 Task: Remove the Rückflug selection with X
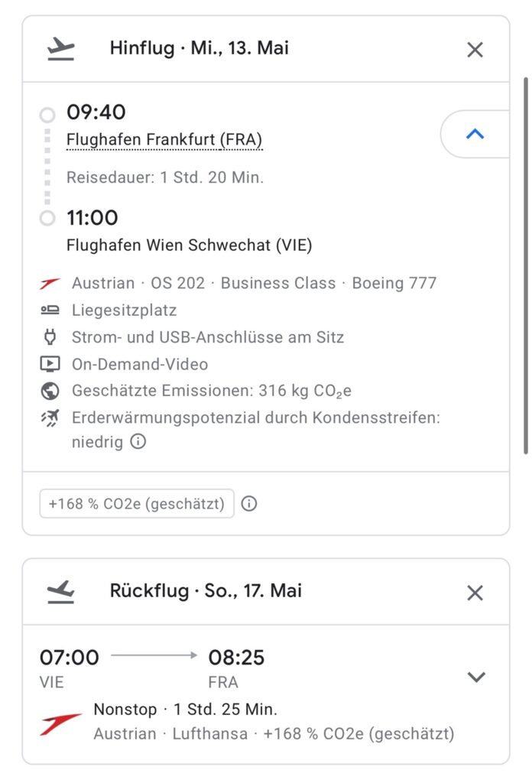point(475,593)
